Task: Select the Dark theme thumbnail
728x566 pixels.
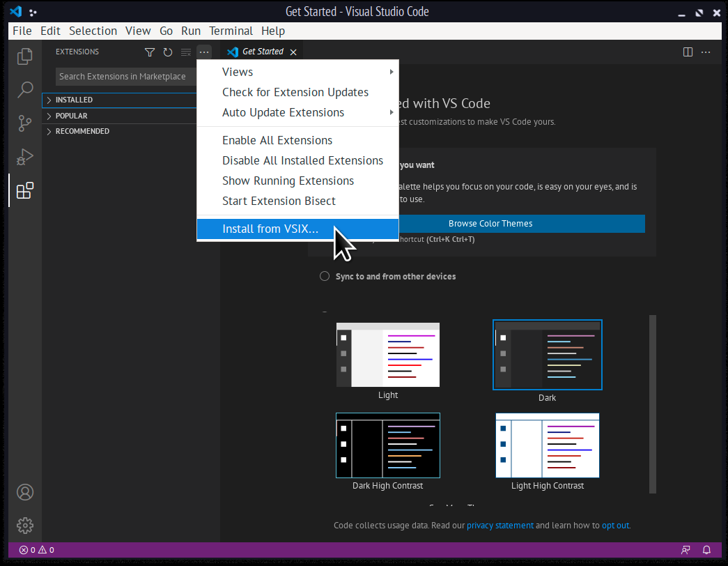Action: pos(548,355)
